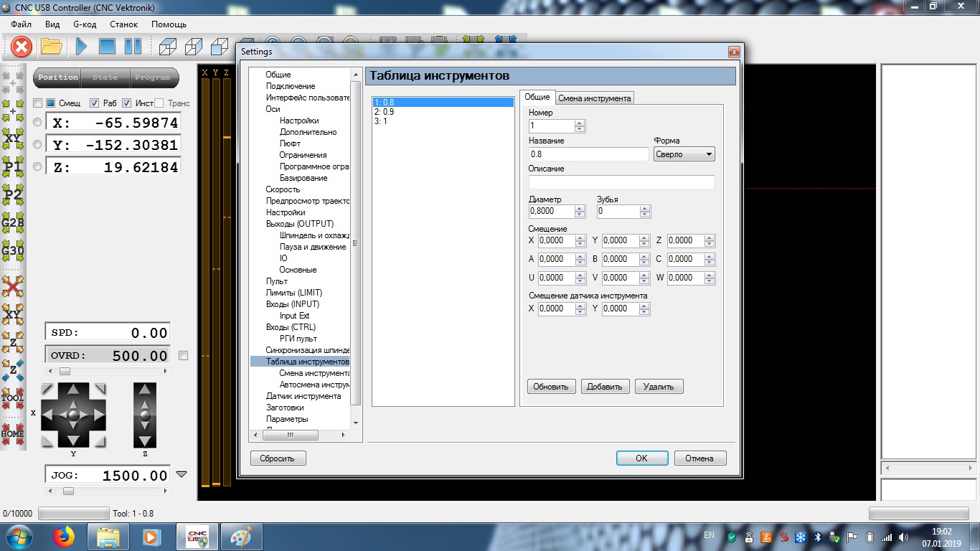Select tool '2: 0.9' in list

click(x=443, y=112)
